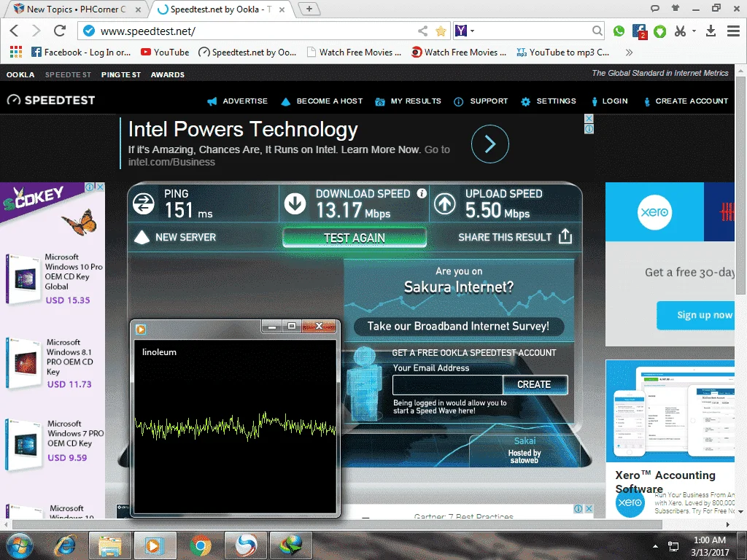Switch to media player in taskbar
Image resolution: width=747 pixels, height=560 pixels.
tap(155, 545)
